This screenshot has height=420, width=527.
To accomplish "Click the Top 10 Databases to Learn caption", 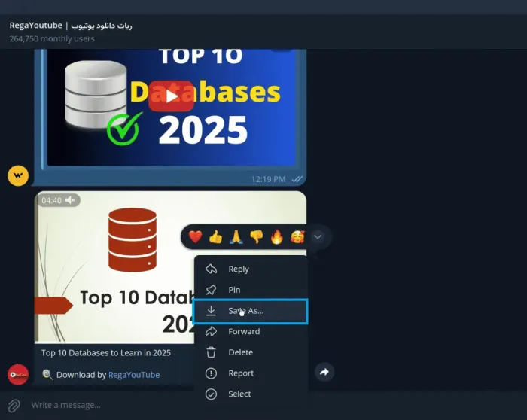I will 106,353.
